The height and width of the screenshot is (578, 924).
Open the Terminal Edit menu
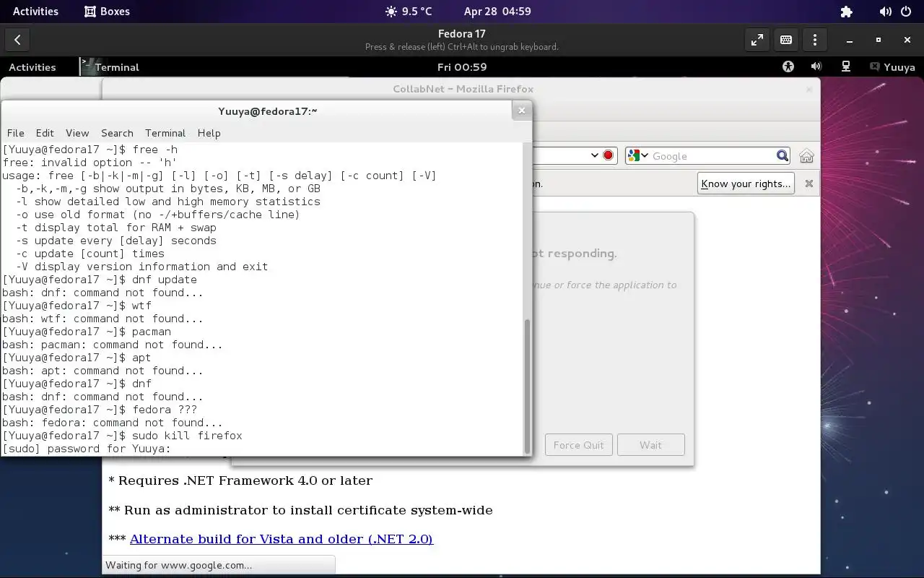click(45, 133)
